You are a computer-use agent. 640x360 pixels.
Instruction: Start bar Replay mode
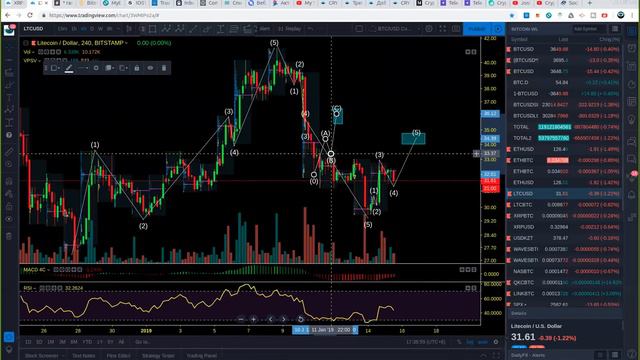290,29
